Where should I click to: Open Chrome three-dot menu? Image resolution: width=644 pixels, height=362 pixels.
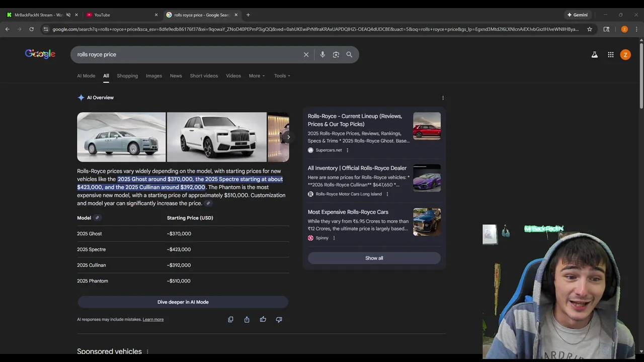(x=636, y=29)
